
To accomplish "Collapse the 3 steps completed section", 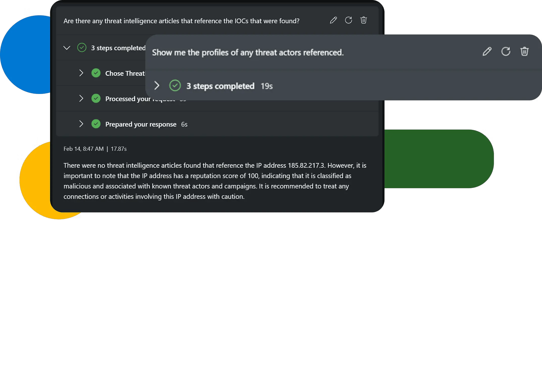I will tap(66, 47).
